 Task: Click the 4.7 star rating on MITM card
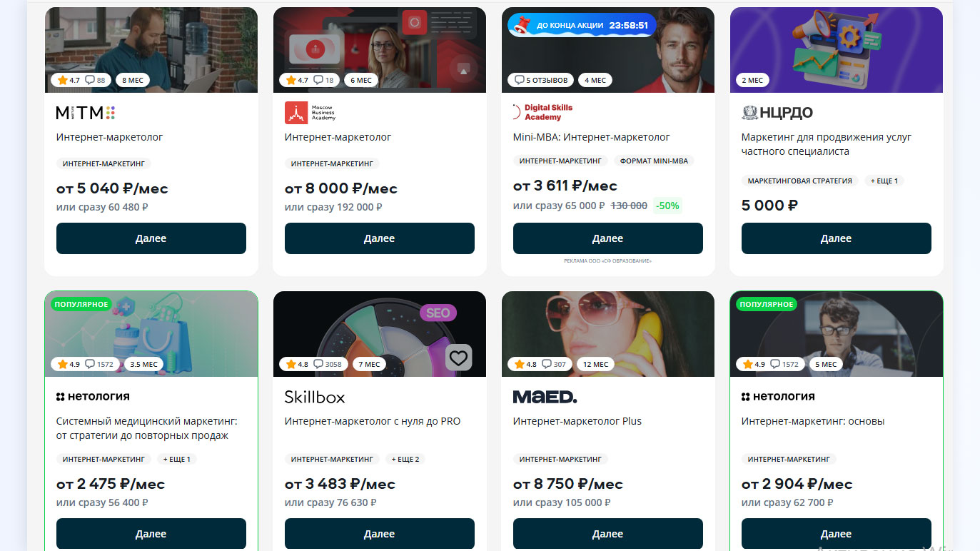tap(69, 80)
